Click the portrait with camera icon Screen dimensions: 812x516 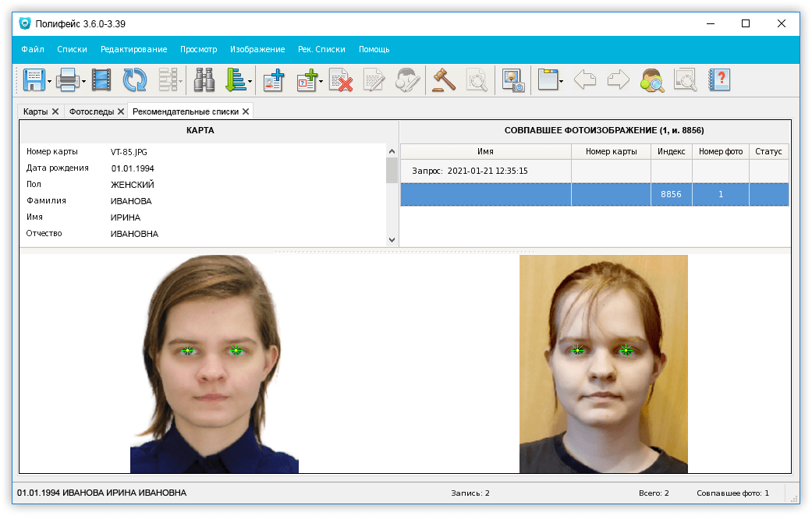[x=512, y=80]
